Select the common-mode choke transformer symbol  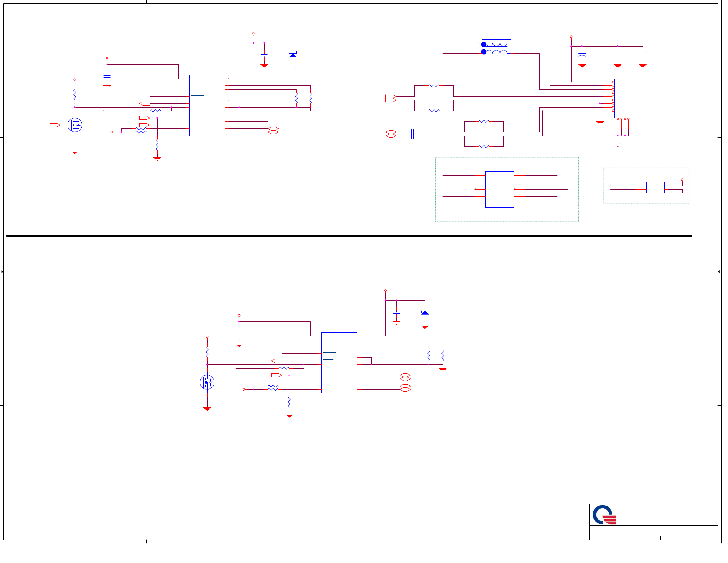[x=496, y=48]
